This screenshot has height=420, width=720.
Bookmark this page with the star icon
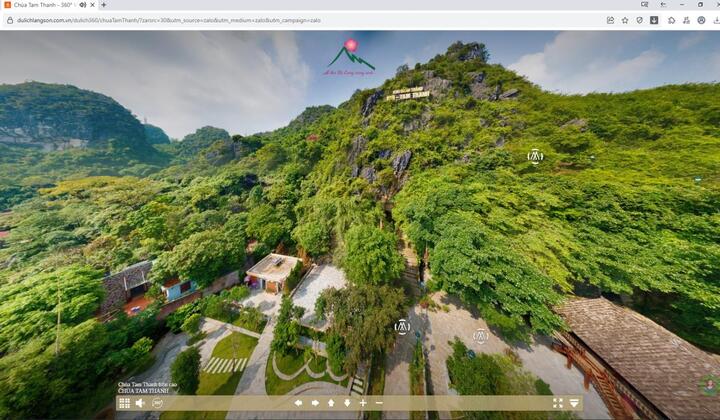point(625,20)
